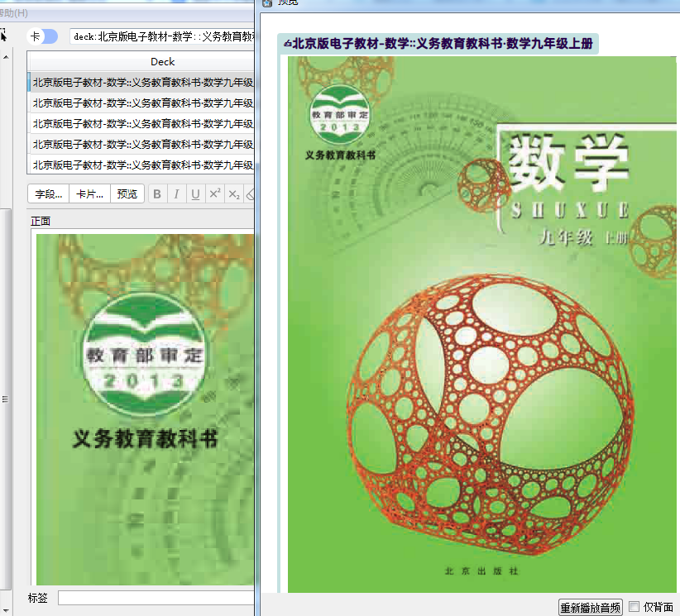This screenshot has width=680, height=616.
Task: Tick the 仅背面 checkbox in preview window
Action: coord(634,606)
